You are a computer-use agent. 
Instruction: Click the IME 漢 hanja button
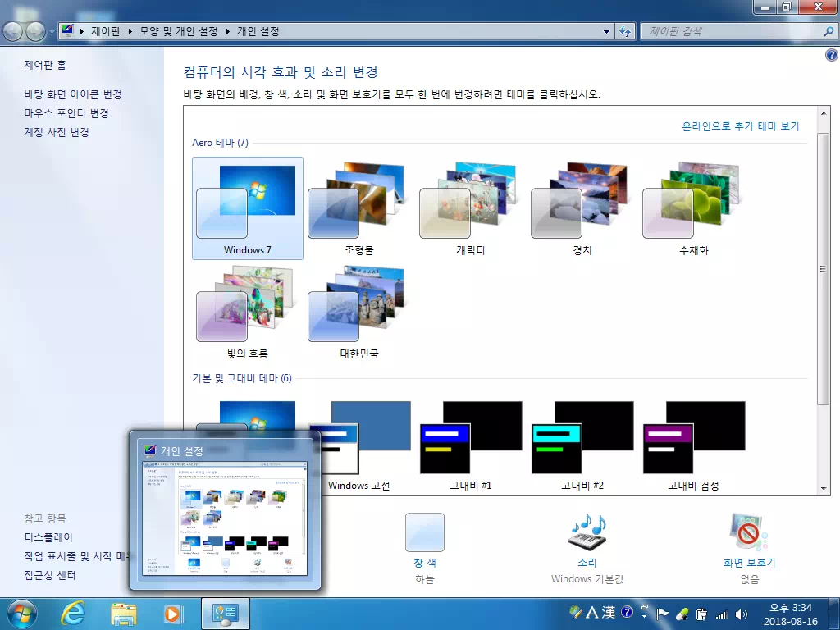coord(609,612)
